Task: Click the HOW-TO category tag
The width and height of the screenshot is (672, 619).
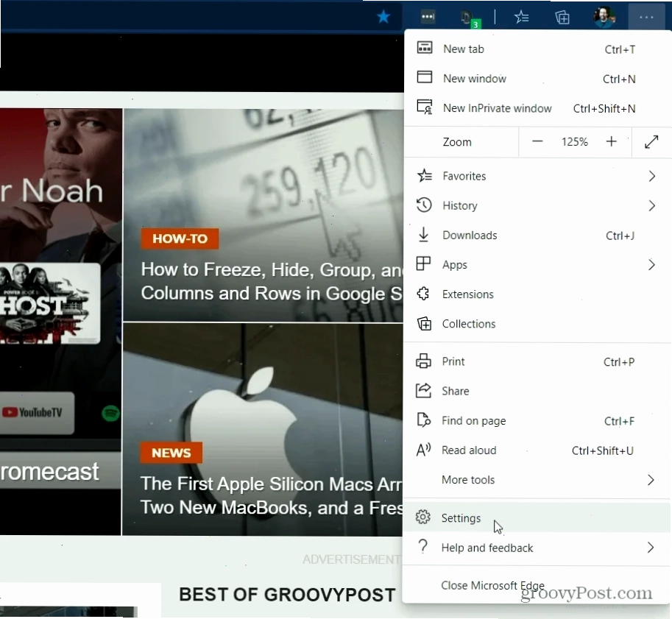Action: (x=180, y=238)
